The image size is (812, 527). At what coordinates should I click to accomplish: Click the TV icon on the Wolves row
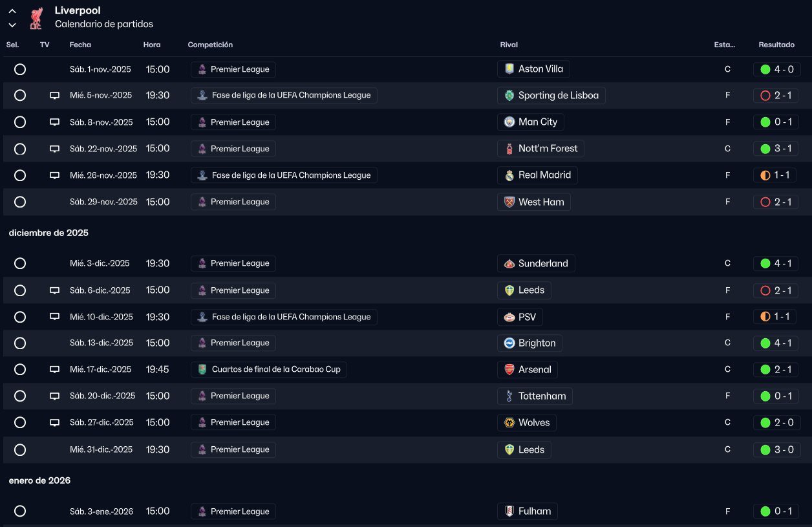click(54, 423)
